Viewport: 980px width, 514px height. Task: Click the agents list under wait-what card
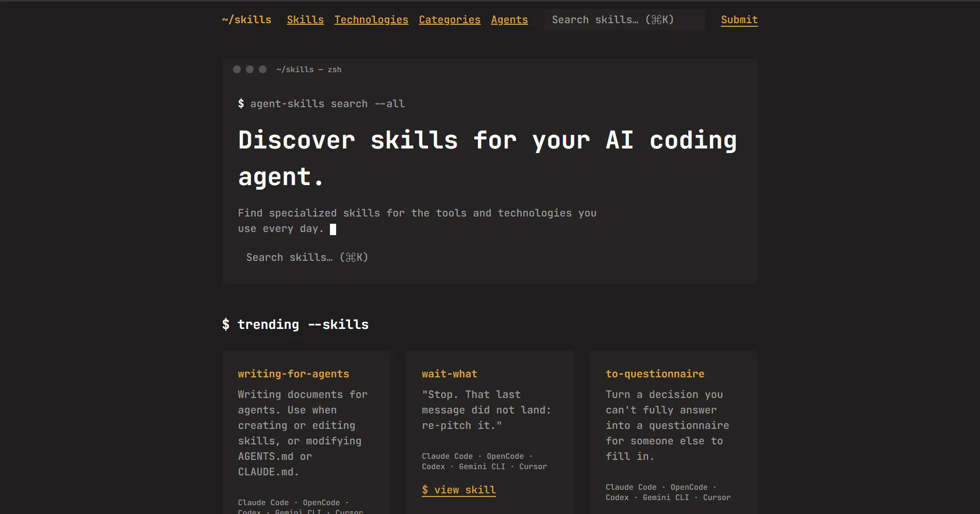click(x=485, y=461)
